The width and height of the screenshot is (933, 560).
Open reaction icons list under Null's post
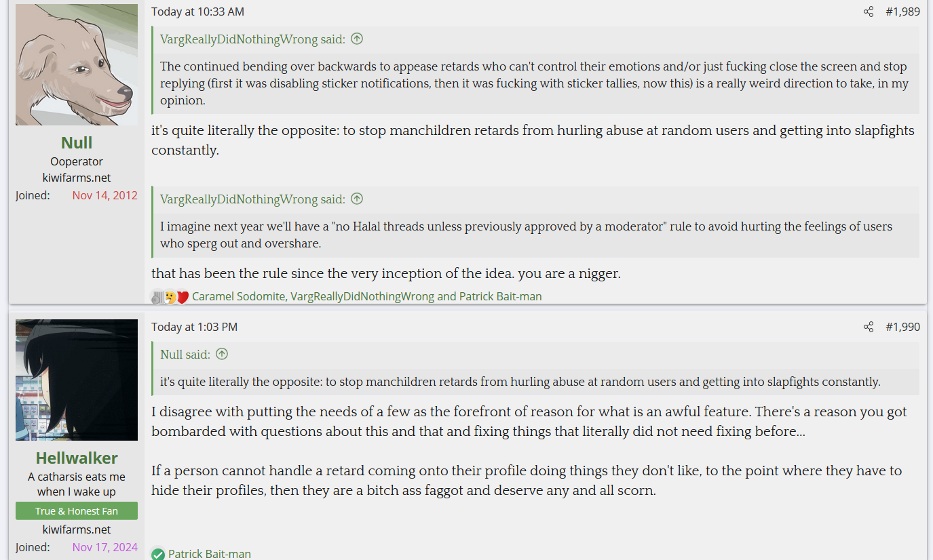[x=170, y=297]
